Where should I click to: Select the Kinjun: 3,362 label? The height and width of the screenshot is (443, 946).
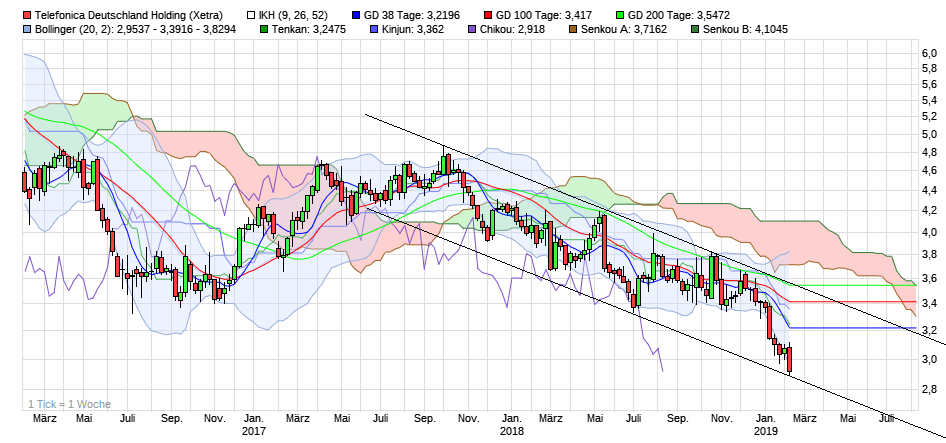tap(413, 29)
